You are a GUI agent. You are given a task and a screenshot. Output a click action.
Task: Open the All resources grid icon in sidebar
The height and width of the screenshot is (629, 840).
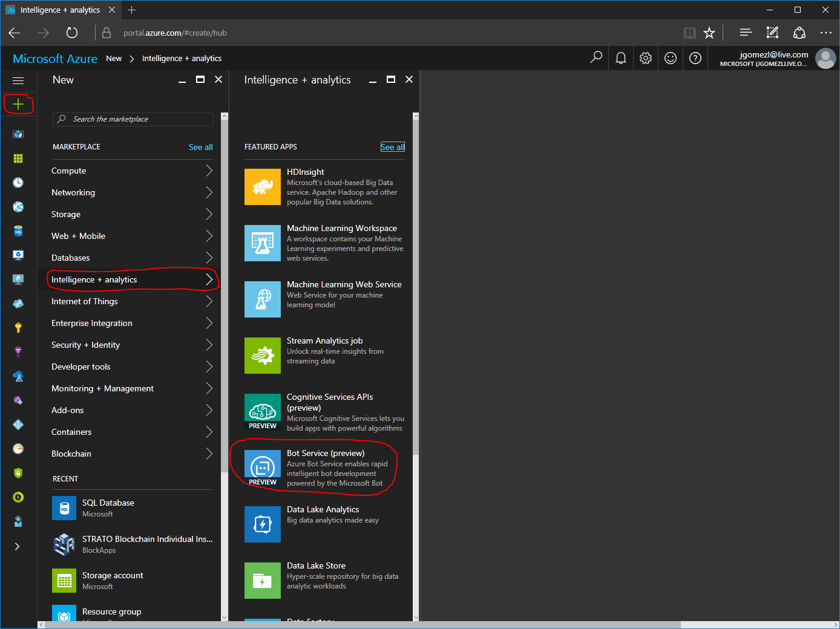tap(18, 158)
